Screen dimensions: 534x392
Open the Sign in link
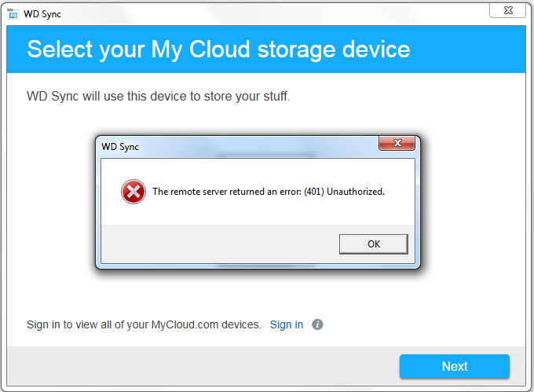click(287, 324)
